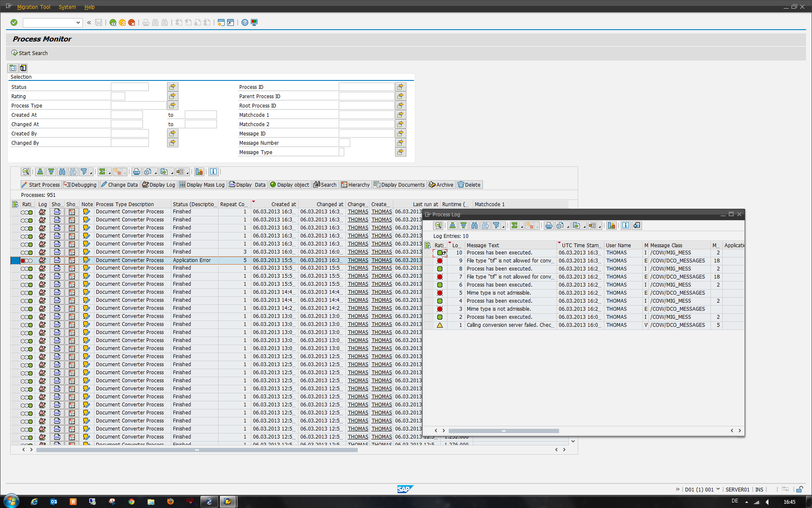Click the Create New Session icon

221,22
